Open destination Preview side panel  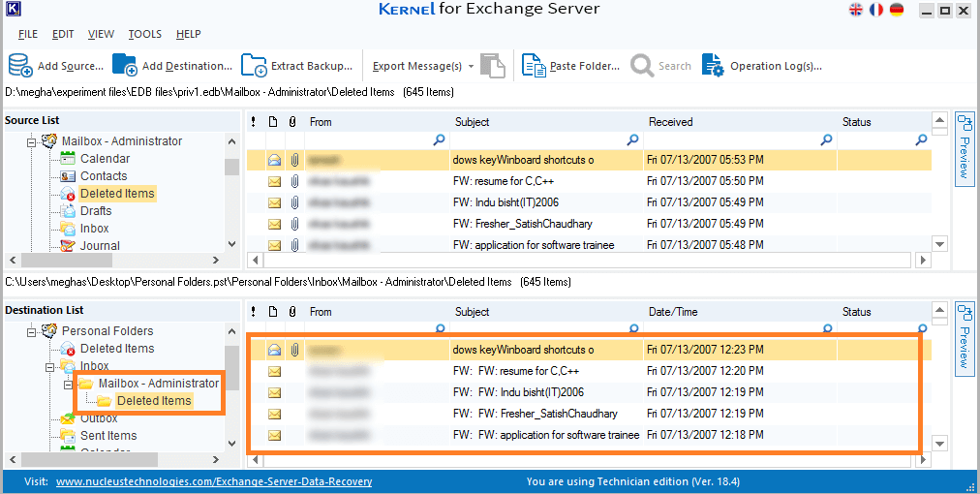click(x=965, y=338)
